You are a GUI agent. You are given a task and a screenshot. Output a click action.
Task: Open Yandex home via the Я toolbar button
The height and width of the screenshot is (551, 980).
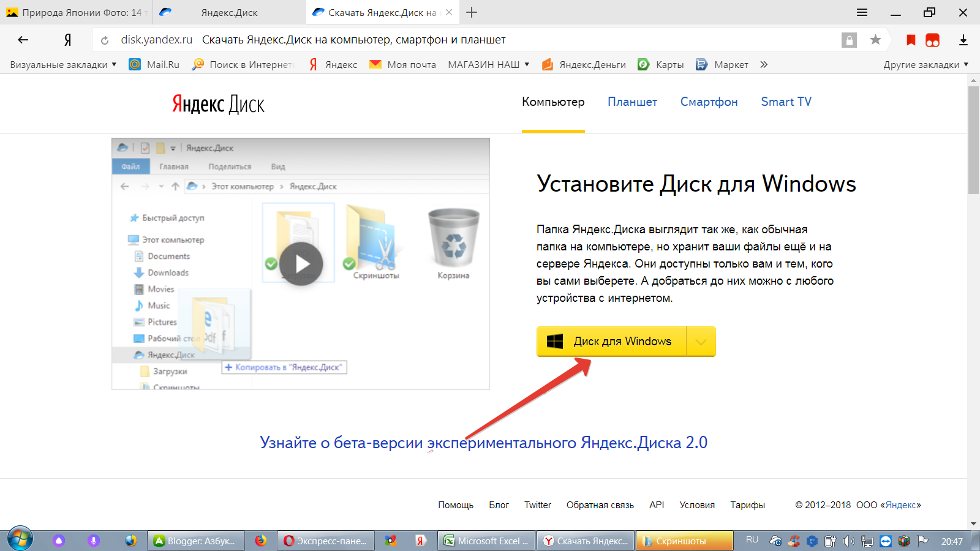(x=68, y=40)
